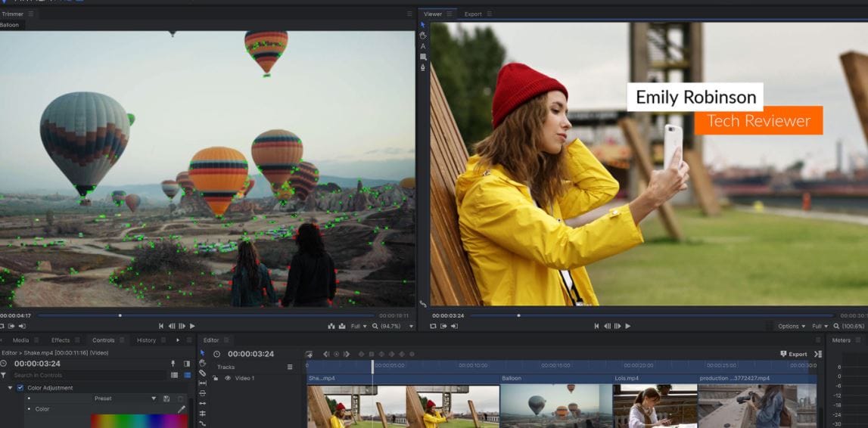Switch to the Export tab

coord(473,14)
